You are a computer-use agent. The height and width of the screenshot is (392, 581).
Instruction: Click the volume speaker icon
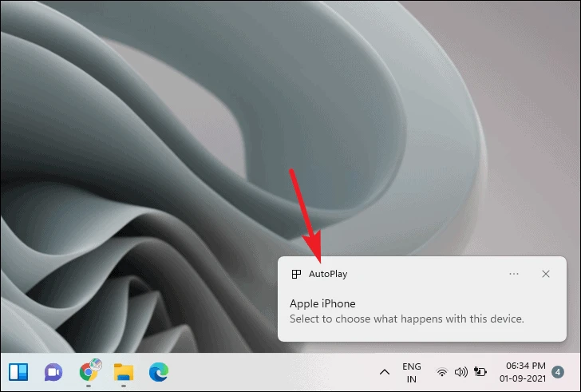click(x=461, y=372)
